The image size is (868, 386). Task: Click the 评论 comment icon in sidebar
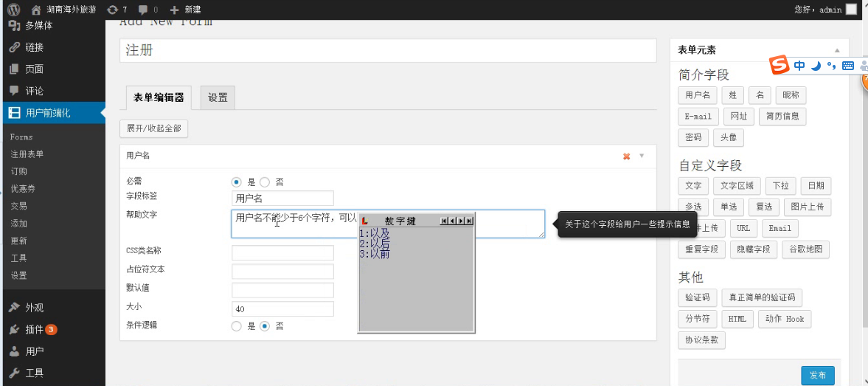(15, 90)
